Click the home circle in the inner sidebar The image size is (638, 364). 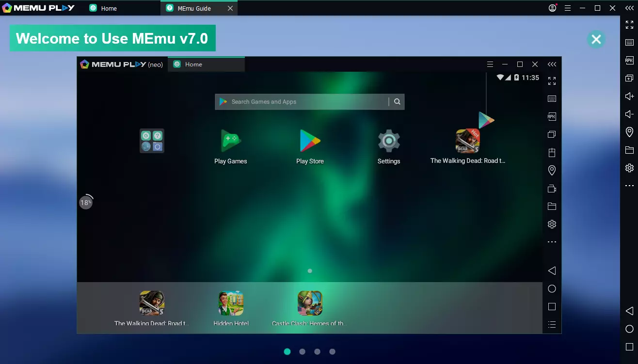(x=552, y=288)
